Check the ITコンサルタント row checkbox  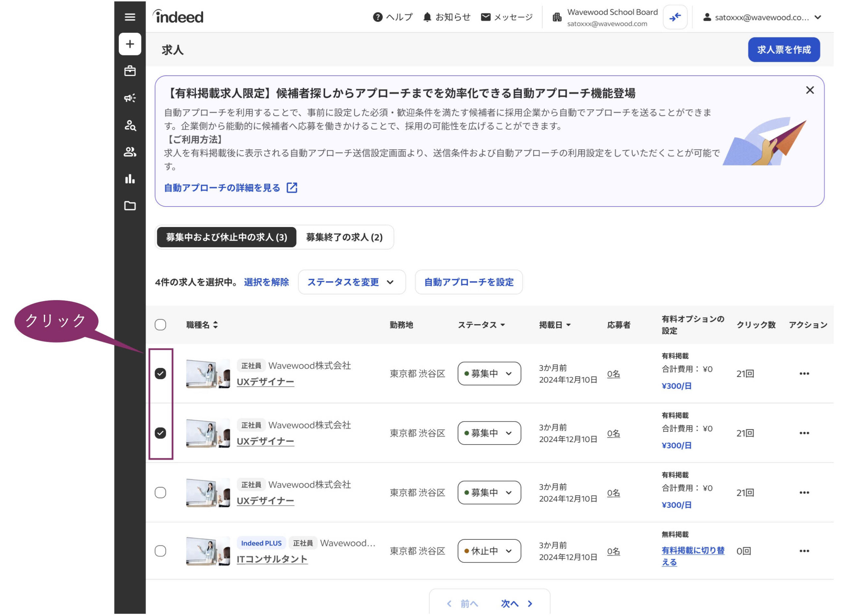161,551
